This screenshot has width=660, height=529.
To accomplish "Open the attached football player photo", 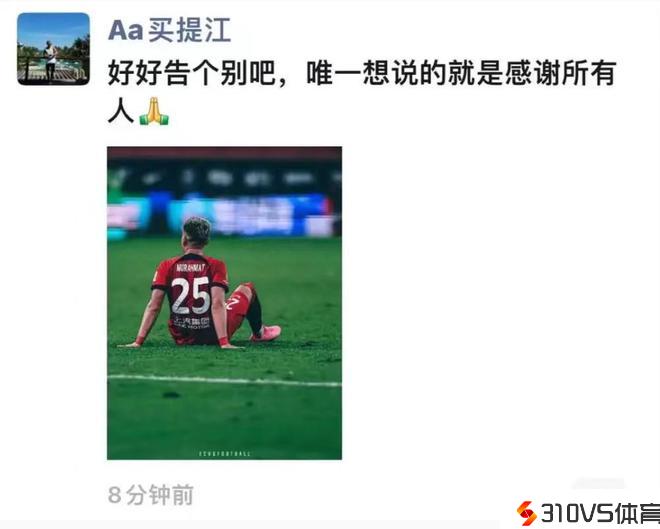I will pyautogui.click(x=224, y=303).
